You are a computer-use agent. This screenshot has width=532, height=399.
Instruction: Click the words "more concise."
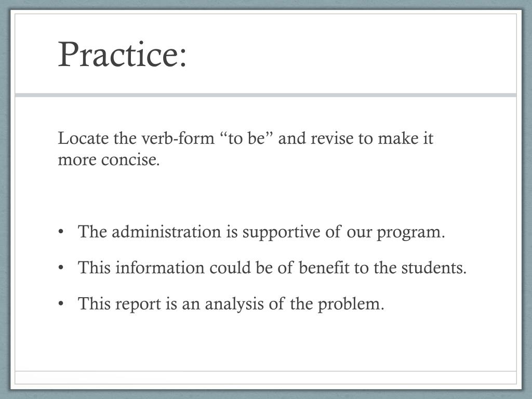click(109, 159)
